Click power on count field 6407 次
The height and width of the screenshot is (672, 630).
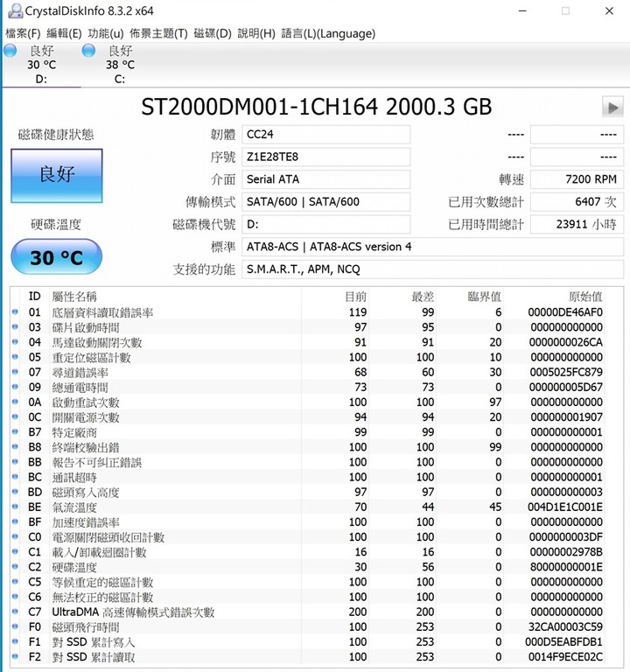tap(577, 202)
